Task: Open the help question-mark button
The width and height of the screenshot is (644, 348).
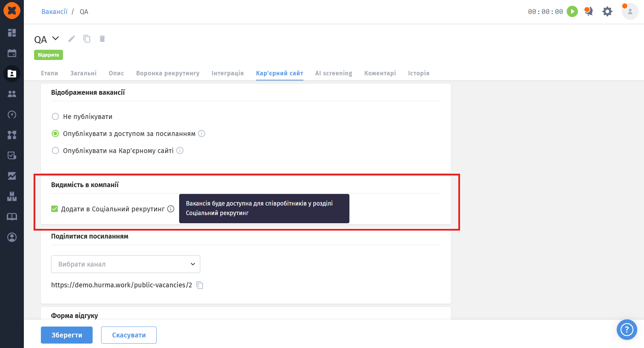Action: [627, 330]
